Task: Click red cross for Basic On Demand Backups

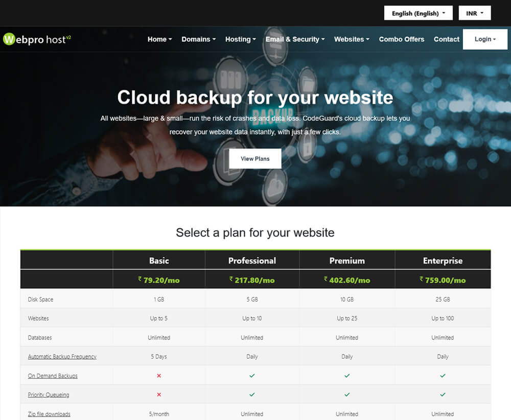Action: 159,376
